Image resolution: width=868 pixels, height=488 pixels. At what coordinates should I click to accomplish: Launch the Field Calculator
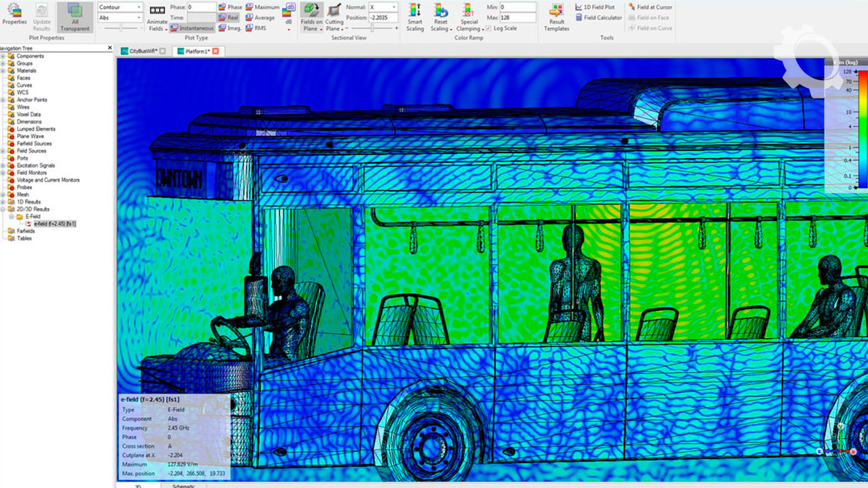tap(598, 18)
